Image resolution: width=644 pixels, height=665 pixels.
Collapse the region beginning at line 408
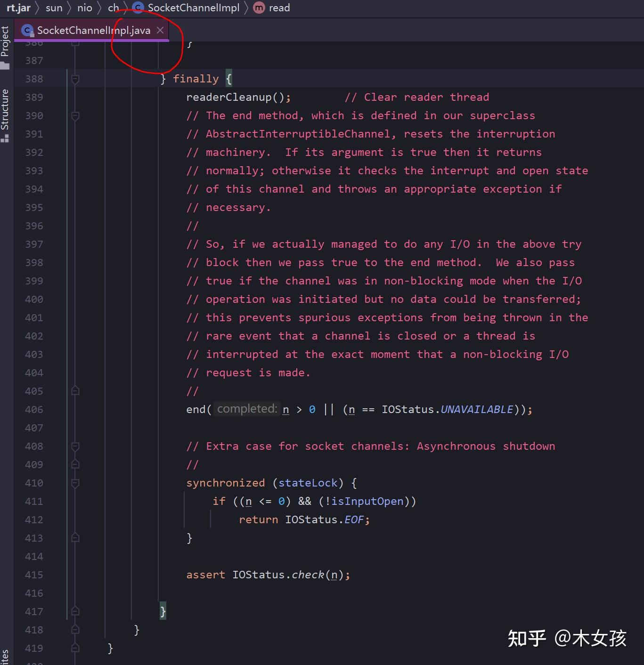click(x=75, y=446)
